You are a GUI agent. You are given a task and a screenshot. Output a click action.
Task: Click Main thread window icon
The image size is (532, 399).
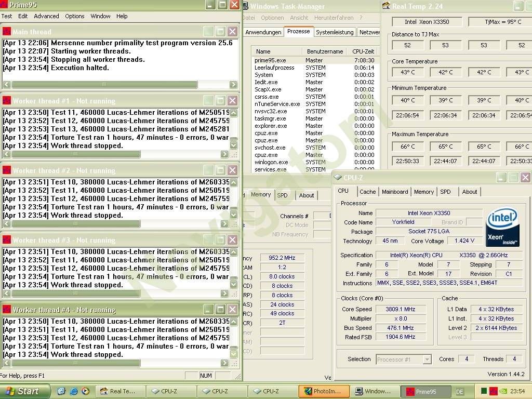6,32
